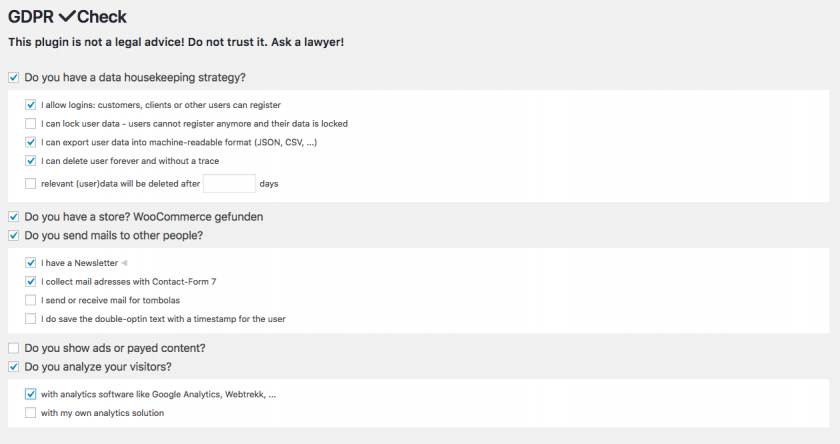Uncheck the data housekeeping strategy checkbox

point(13,77)
